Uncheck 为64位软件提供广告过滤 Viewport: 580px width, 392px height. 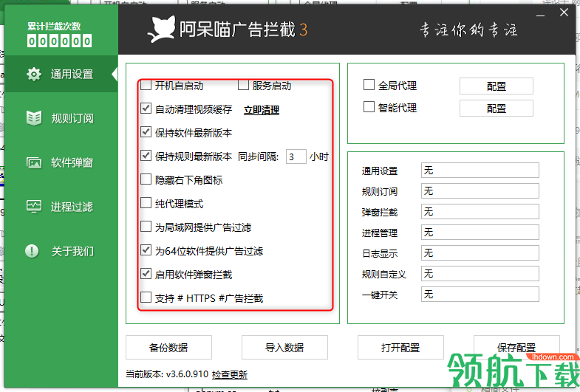pyautogui.click(x=146, y=250)
